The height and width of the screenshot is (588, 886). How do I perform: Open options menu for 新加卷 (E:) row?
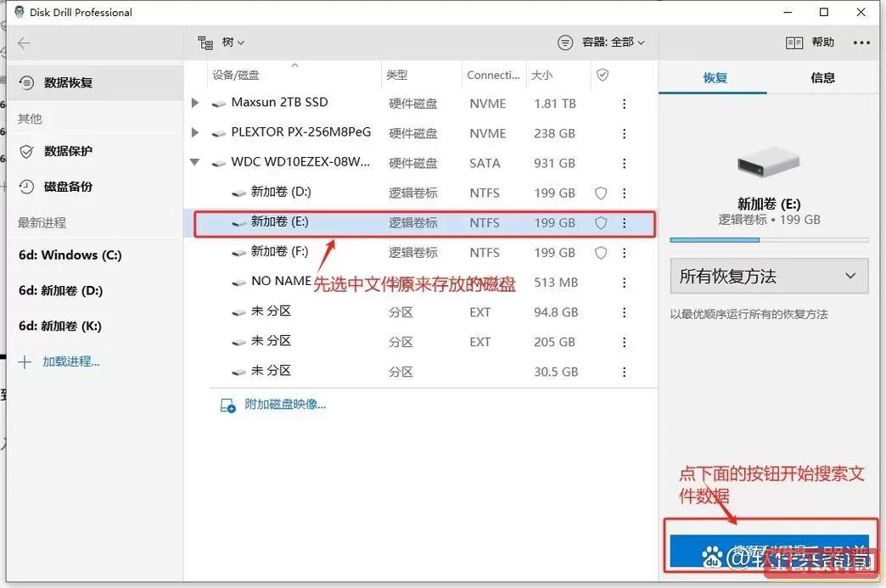coord(624,223)
